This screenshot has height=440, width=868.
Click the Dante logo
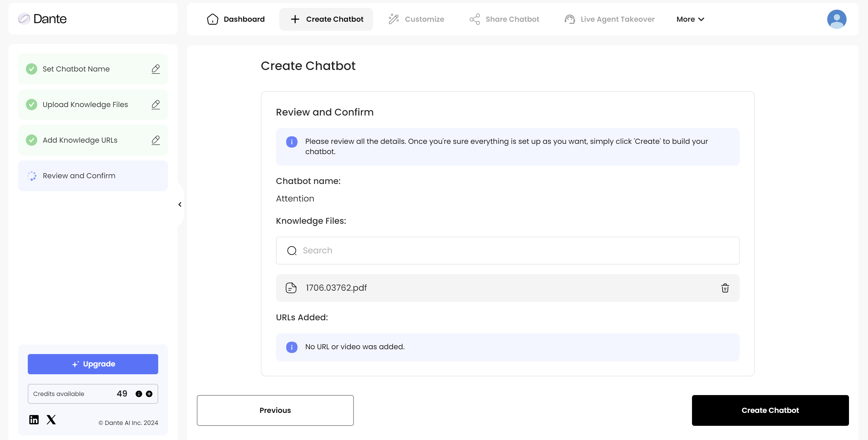coord(43,19)
